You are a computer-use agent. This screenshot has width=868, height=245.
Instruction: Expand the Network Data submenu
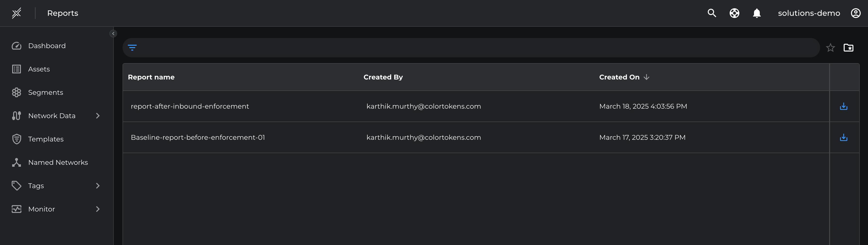(x=98, y=116)
